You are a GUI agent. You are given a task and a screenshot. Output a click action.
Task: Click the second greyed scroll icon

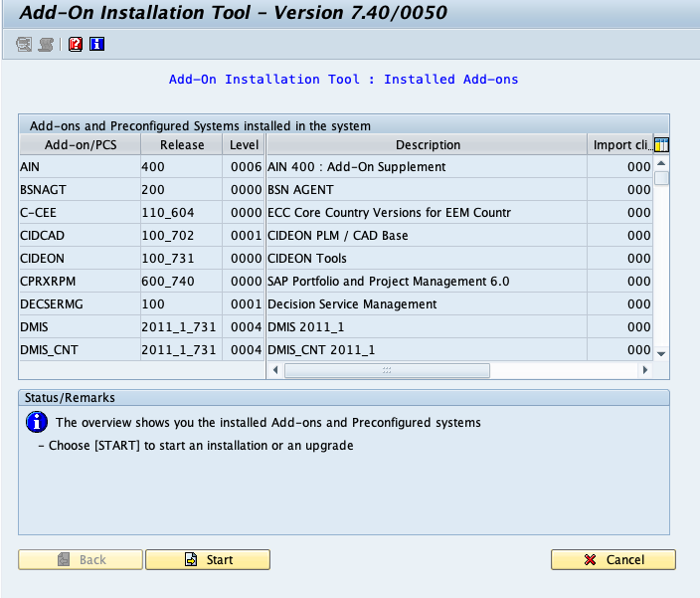pos(46,44)
